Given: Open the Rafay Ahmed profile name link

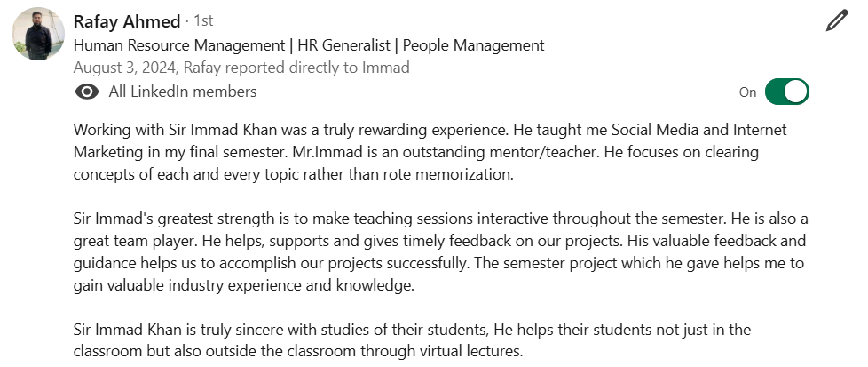Looking at the screenshot, I should pyautogui.click(x=127, y=20).
